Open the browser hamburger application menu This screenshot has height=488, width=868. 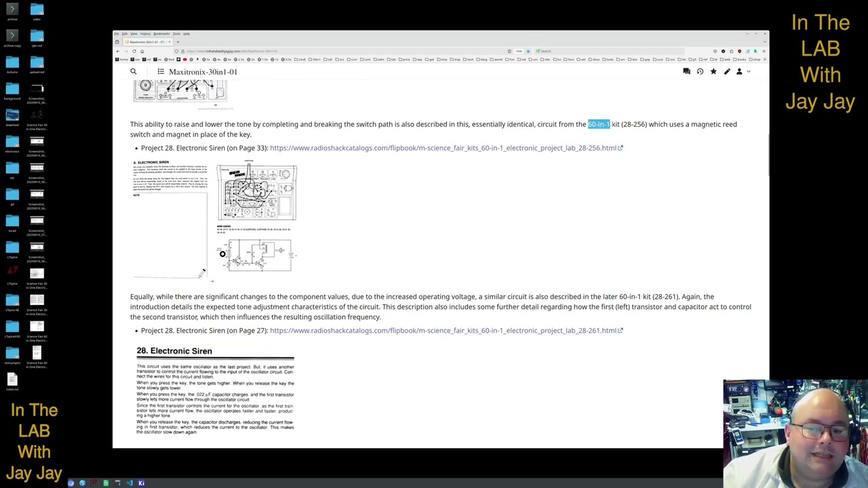pos(764,52)
